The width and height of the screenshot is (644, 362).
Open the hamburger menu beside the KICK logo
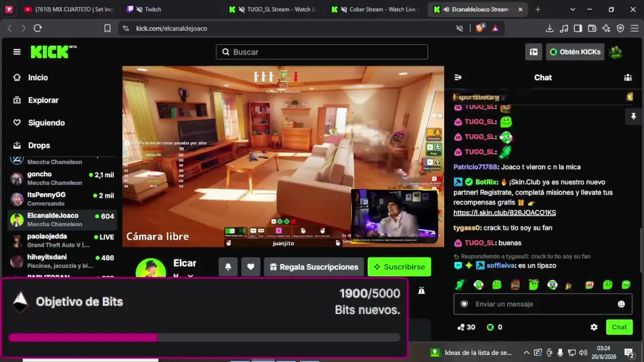coord(17,52)
